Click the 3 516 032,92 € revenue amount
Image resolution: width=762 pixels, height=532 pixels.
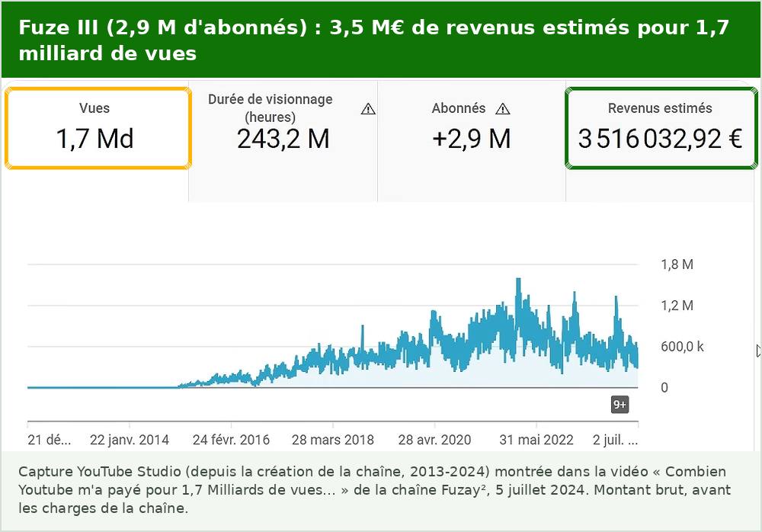click(x=661, y=139)
